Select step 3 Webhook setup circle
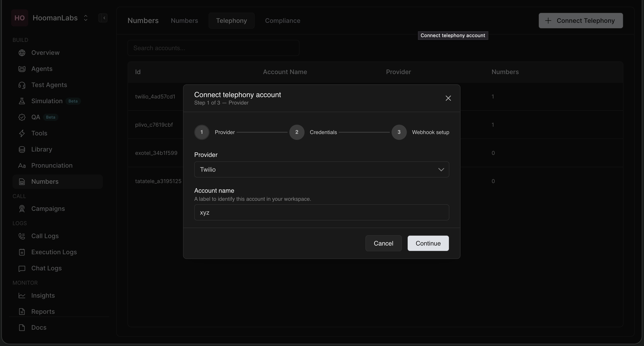 [399, 132]
